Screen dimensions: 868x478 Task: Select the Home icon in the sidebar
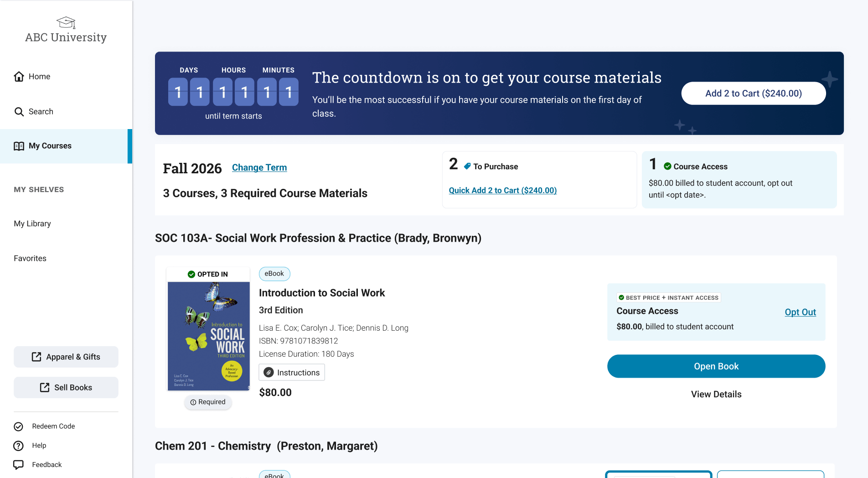click(x=19, y=76)
